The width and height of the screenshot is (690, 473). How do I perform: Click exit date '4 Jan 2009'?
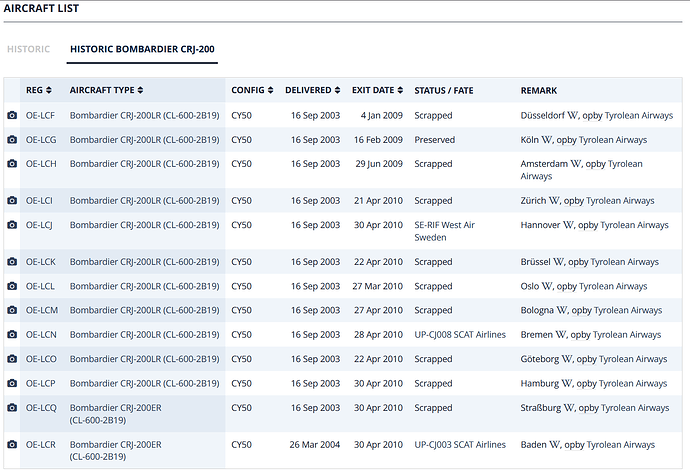click(x=382, y=115)
